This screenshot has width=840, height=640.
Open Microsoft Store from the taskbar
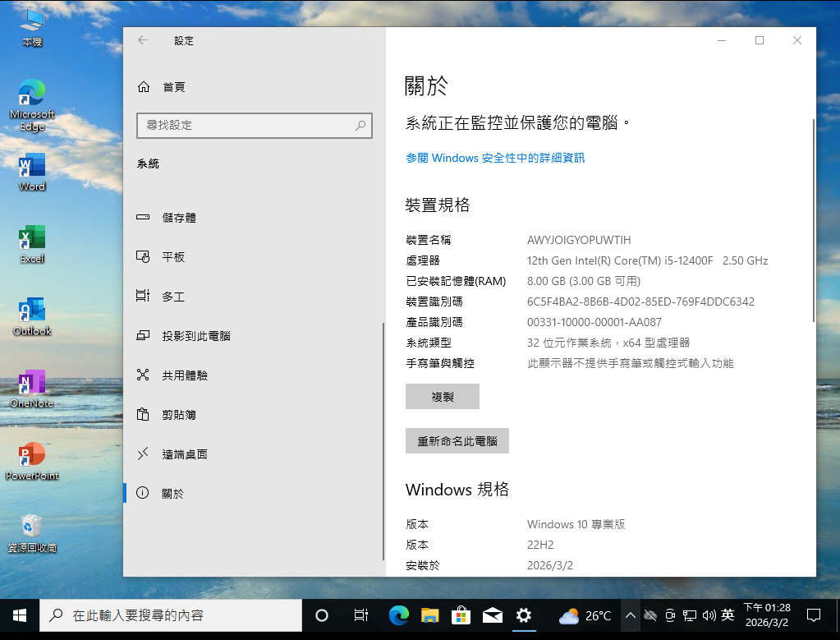tap(461, 615)
